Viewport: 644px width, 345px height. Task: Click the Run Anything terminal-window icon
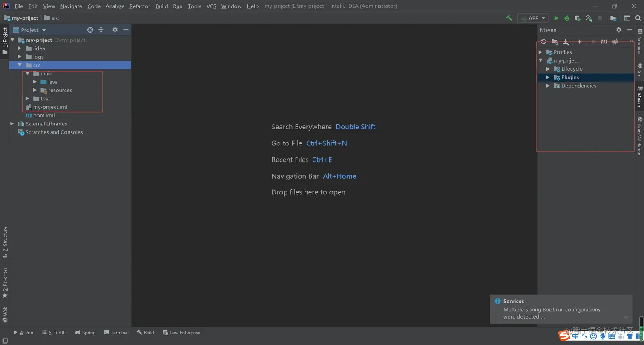[627, 18]
